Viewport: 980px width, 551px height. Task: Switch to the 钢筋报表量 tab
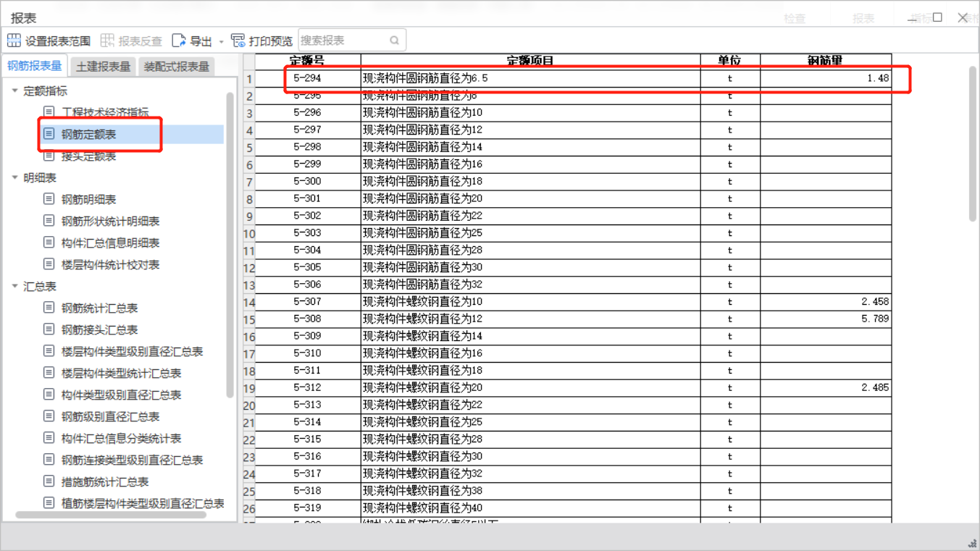[35, 66]
